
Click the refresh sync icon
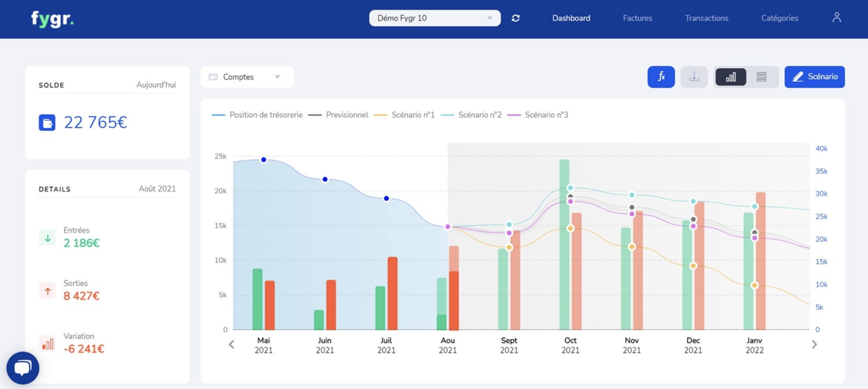coord(516,18)
